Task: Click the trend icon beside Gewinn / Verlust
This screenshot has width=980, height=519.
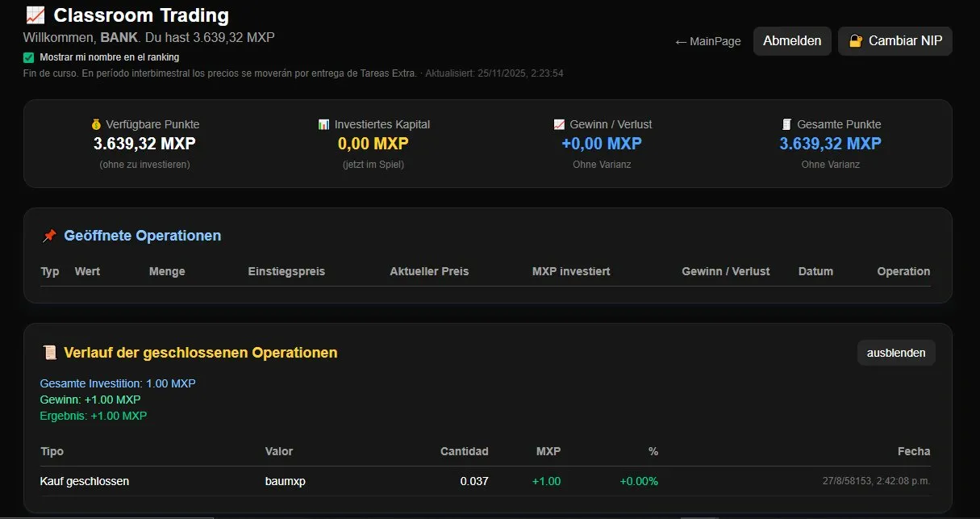Action: click(559, 124)
